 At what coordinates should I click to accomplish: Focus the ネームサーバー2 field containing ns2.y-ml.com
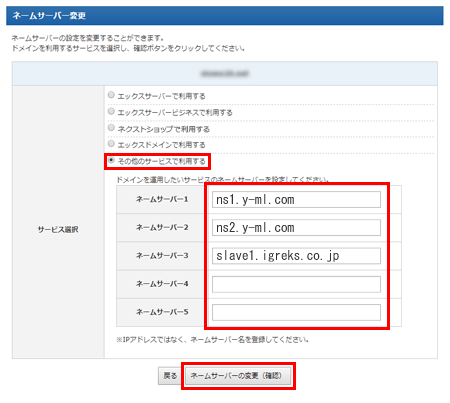point(296,228)
